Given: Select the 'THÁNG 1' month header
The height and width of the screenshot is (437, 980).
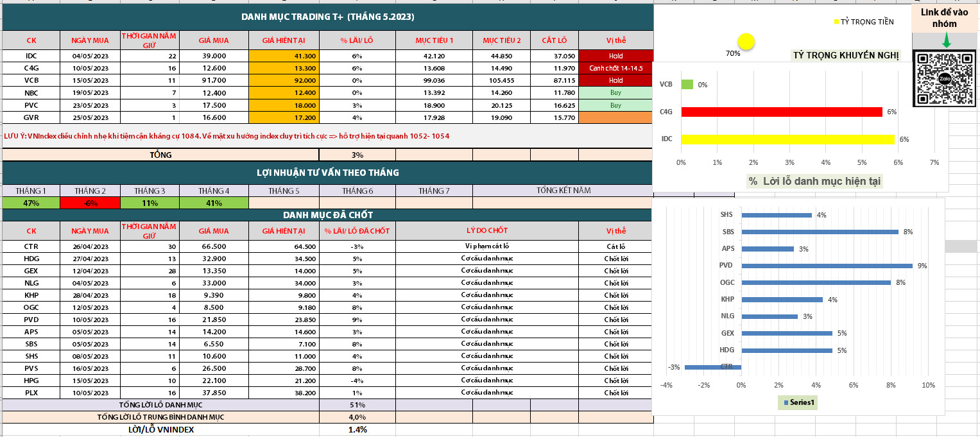Looking at the screenshot, I should 31,191.
